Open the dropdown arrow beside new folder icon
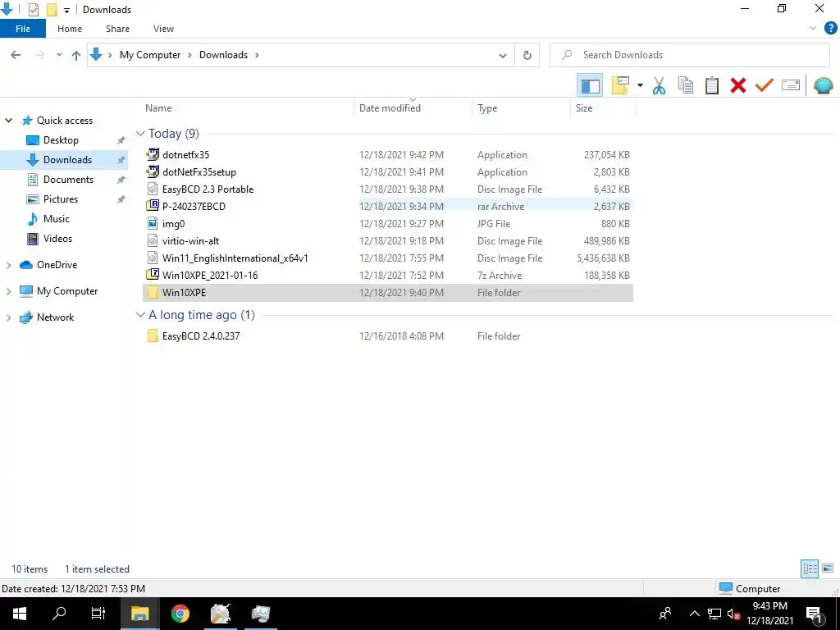840x630 pixels. 640,85
